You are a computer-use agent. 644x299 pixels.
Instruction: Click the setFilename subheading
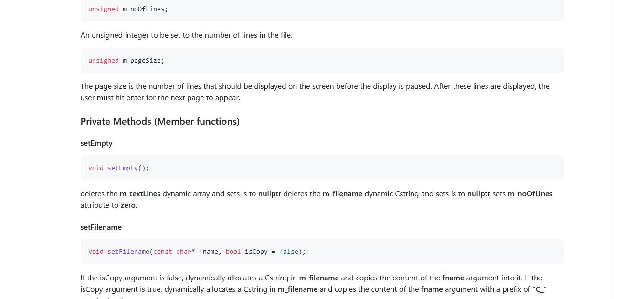pos(101,227)
